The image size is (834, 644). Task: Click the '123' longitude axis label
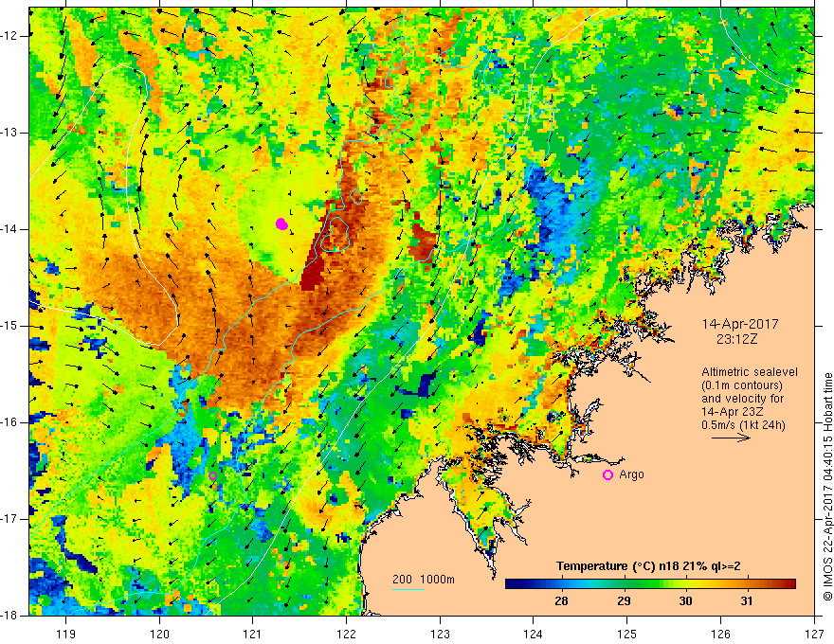[x=440, y=634]
